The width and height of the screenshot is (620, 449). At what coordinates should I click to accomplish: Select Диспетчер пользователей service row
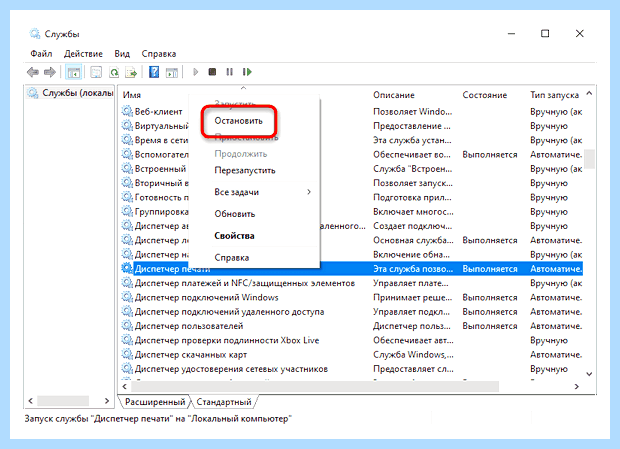[352, 326]
